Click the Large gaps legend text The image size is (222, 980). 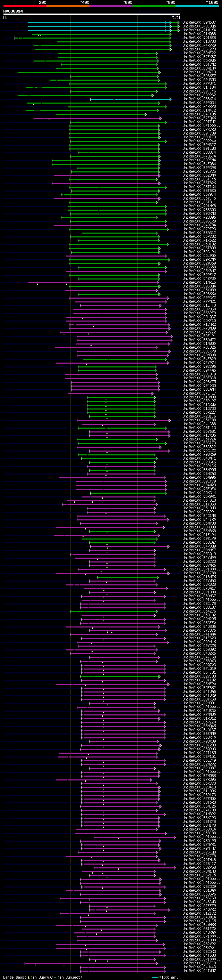(15, 977)
